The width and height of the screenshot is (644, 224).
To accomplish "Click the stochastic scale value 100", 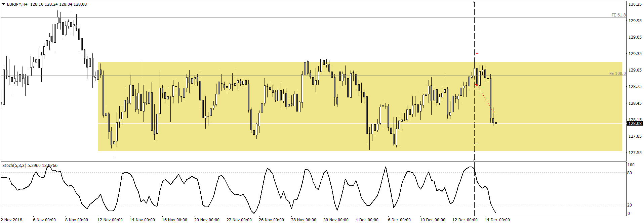I will point(631,165).
